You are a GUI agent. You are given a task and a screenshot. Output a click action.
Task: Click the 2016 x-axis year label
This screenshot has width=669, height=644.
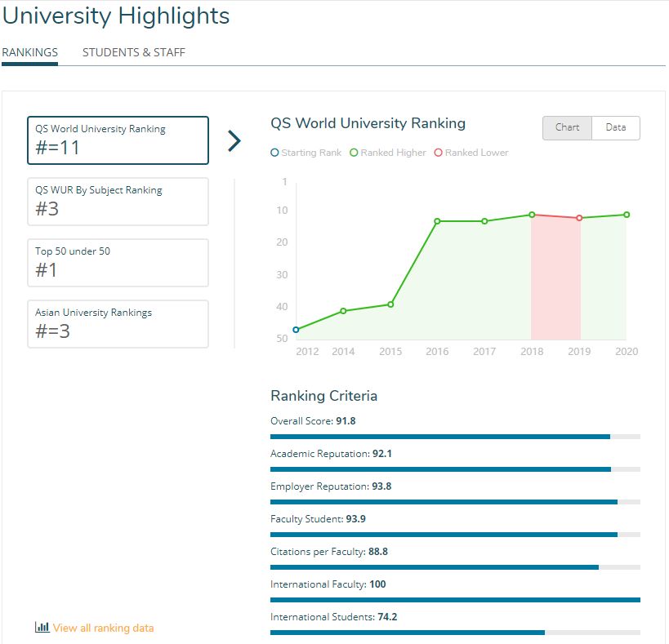point(437,352)
